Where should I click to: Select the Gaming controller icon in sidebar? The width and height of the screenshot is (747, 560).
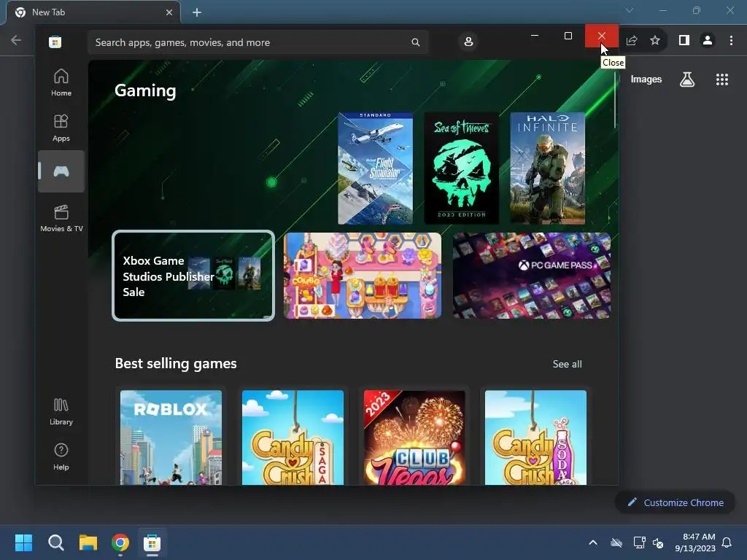pyautogui.click(x=61, y=171)
